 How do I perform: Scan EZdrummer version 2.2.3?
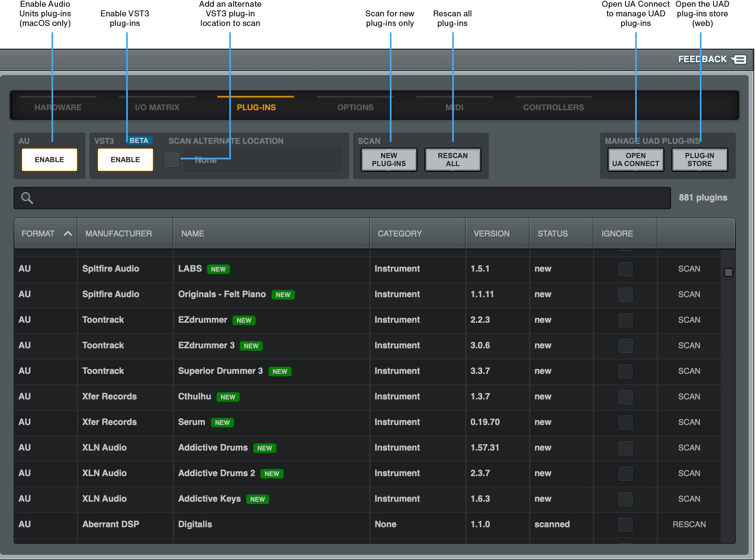689,320
